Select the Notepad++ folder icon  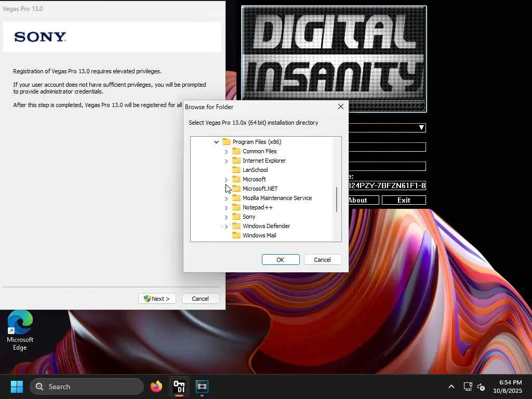click(236, 207)
